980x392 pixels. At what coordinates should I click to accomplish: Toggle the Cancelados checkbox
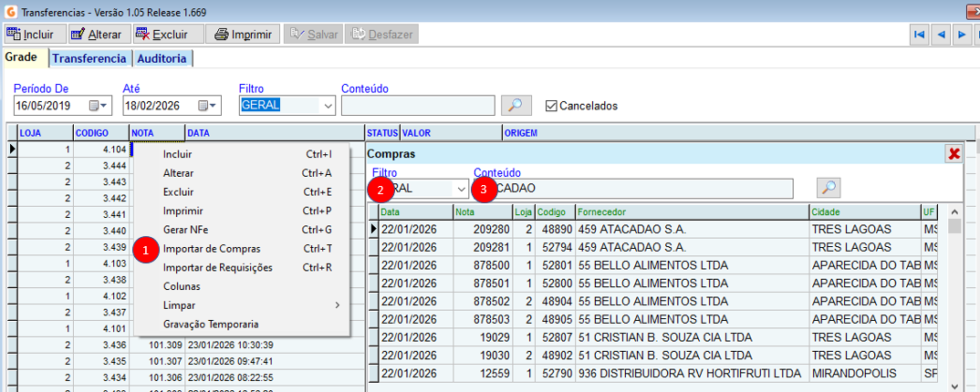coord(550,106)
